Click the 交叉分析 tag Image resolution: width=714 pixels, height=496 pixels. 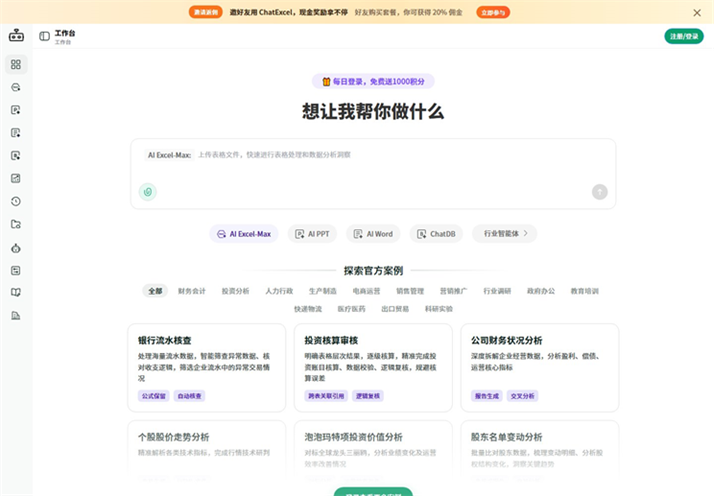tap(522, 396)
